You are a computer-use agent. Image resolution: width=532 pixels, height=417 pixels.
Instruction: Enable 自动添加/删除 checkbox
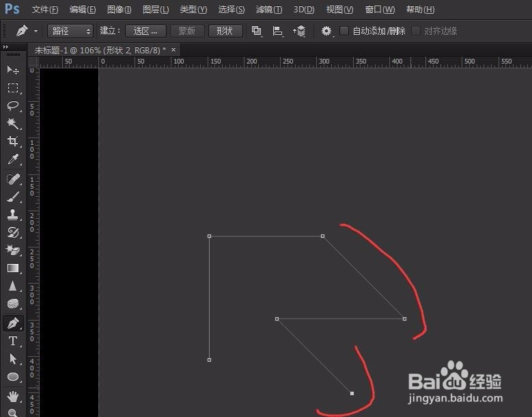[x=344, y=31]
